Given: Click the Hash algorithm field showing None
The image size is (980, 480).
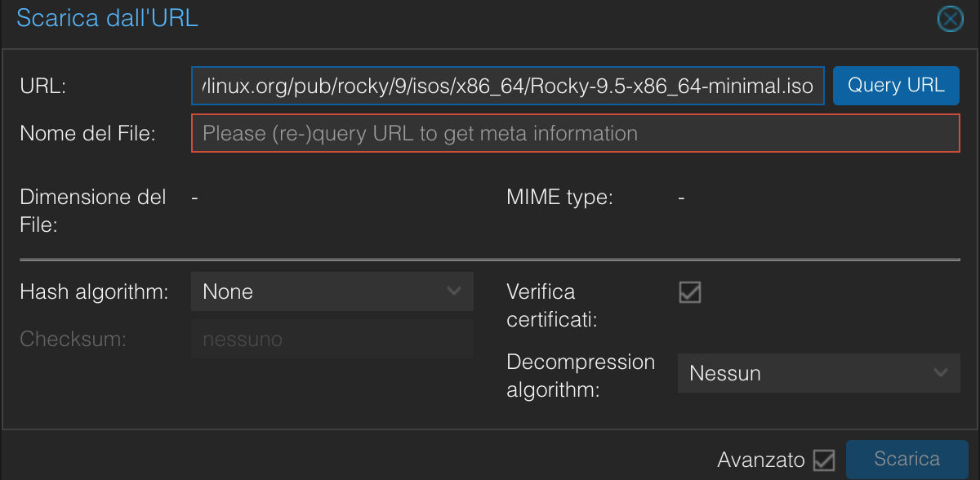Looking at the screenshot, I should coord(318,291).
